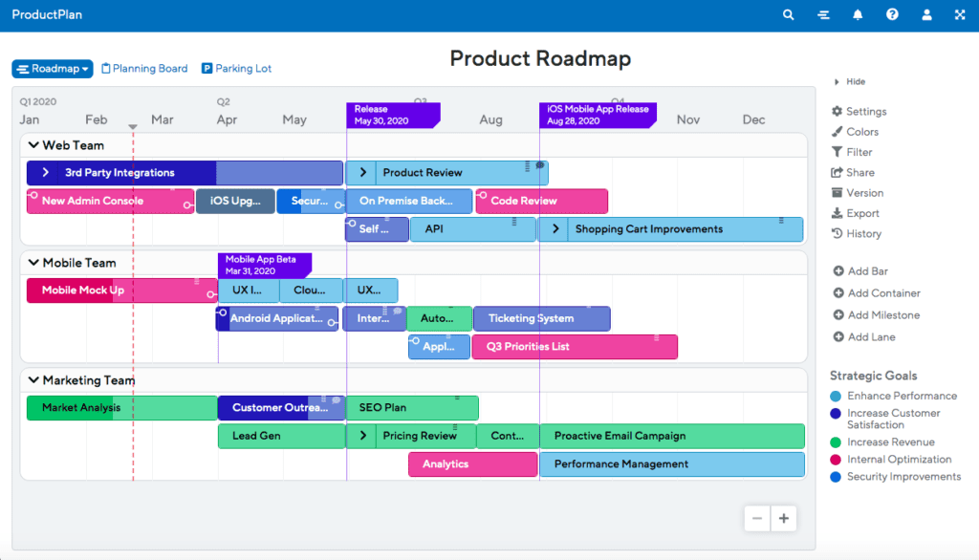Open the Roadmap view dropdown
Screen dimensions: 979x560
[52, 68]
